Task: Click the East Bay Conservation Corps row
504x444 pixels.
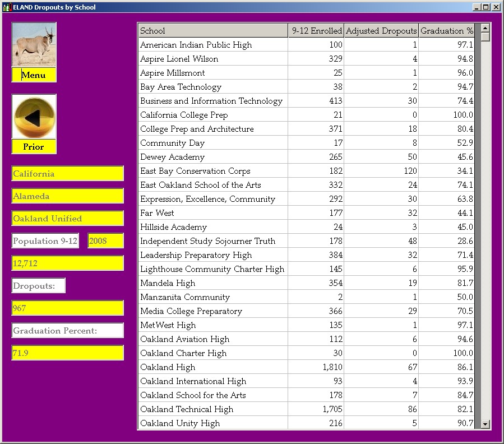Action: click(x=213, y=171)
